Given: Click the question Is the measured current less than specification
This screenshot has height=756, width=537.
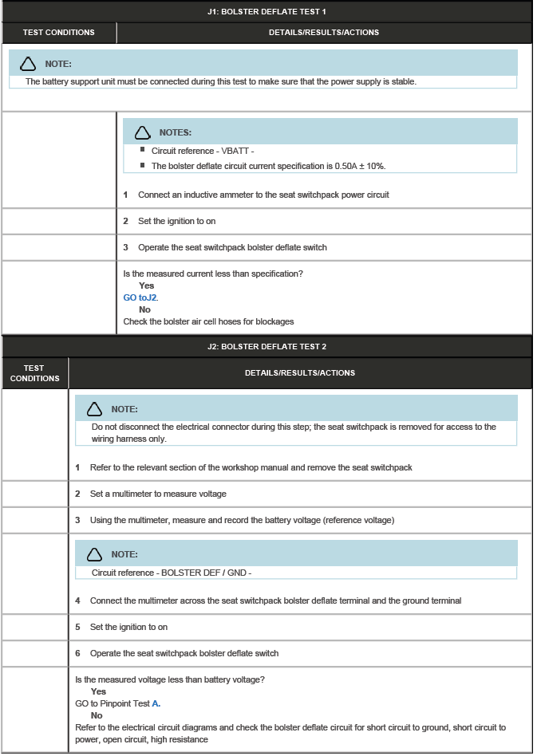Looking at the screenshot, I should pyautogui.click(x=213, y=274).
